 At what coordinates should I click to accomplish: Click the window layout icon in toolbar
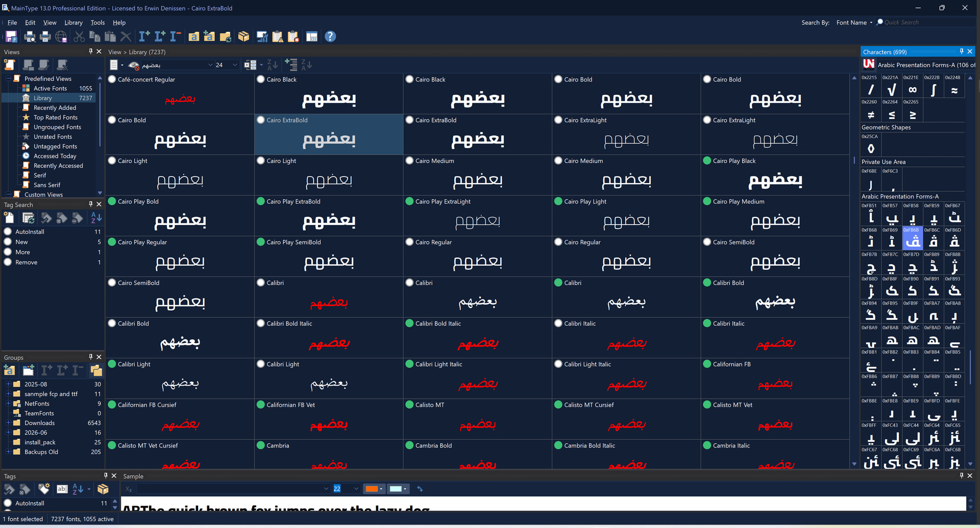pyautogui.click(x=311, y=36)
